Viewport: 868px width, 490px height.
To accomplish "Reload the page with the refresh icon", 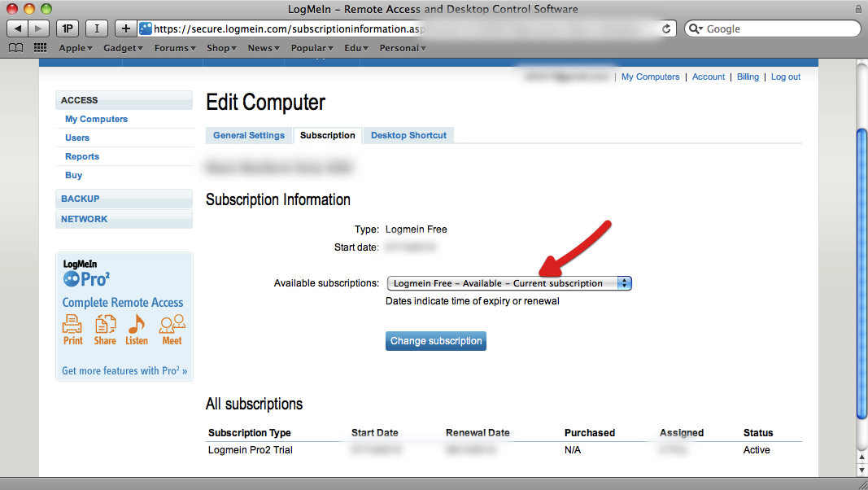I will point(666,28).
